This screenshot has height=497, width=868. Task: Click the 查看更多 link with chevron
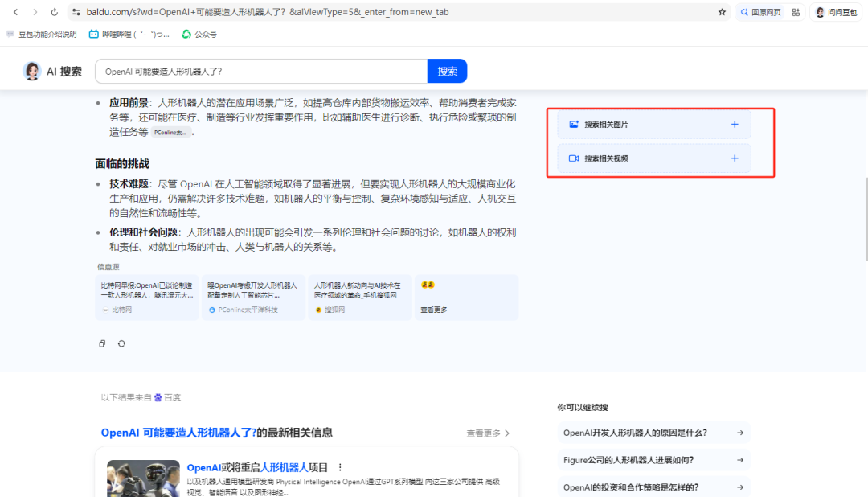point(488,433)
